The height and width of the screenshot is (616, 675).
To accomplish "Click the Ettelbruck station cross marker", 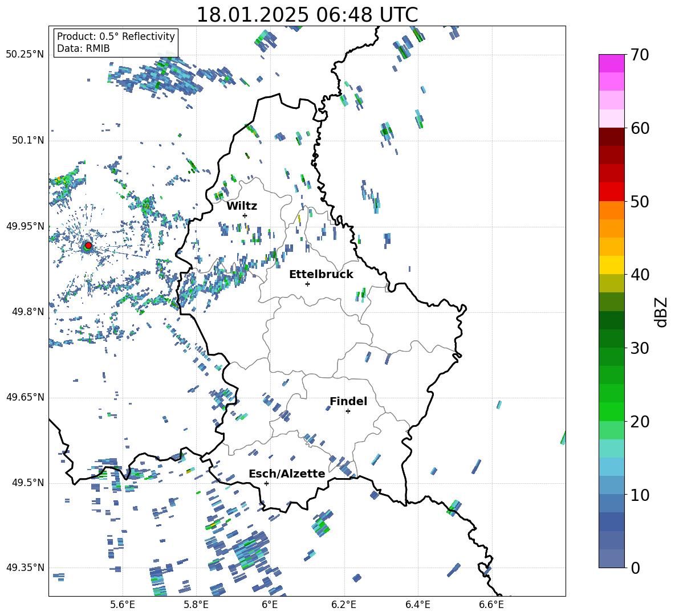I will (x=307, y=284).
